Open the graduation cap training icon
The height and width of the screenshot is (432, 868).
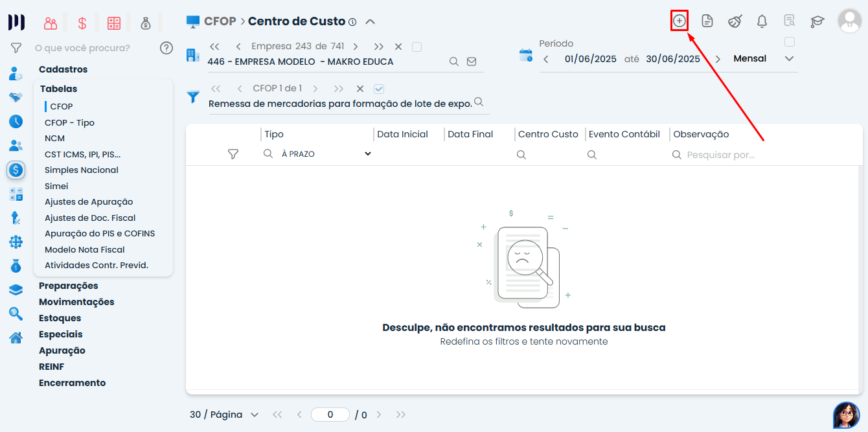point(817,21)
